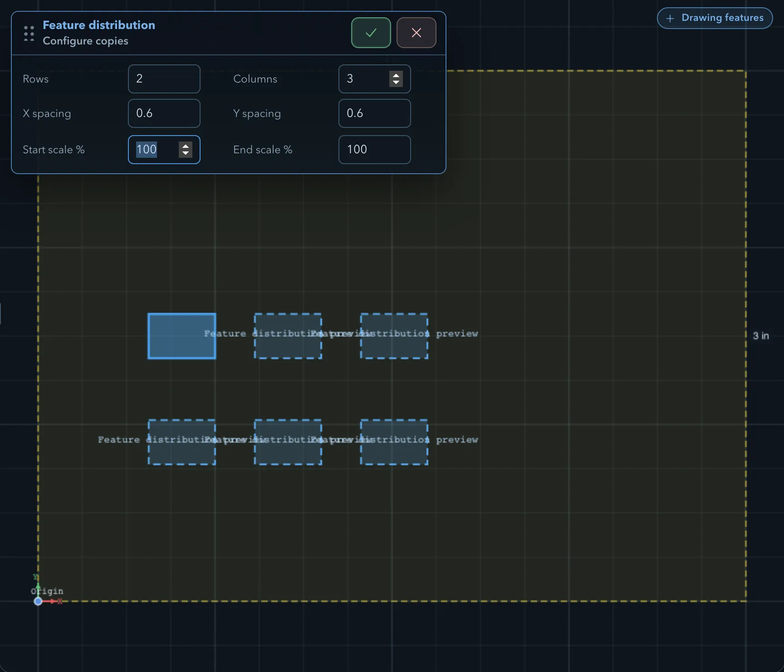Click the Start scale % label
Viewport: 784px width, 672px height.
tap(54, 150)
